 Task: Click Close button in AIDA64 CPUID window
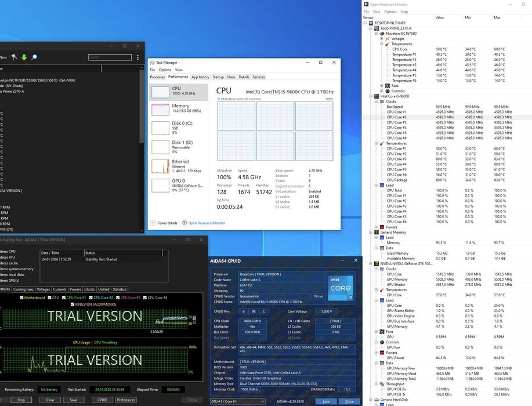click(x=349, y=401)
